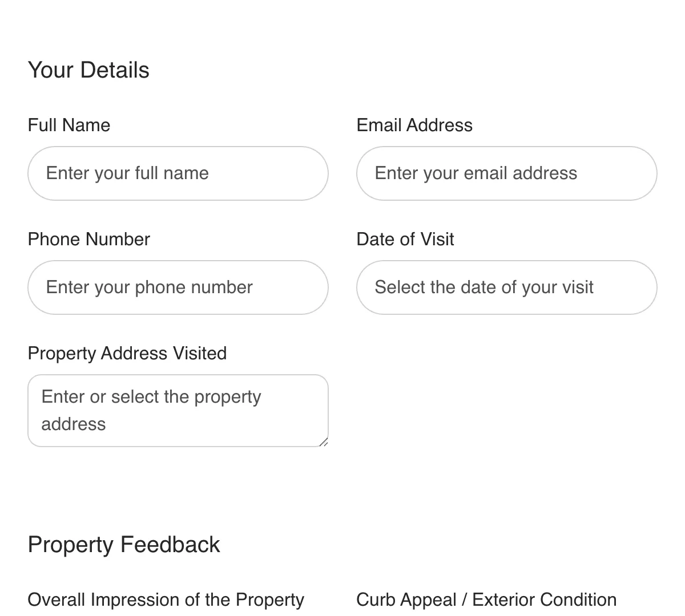Click the Full Name label
This screenshot has width=685, height=616.
tap(68, 125)
